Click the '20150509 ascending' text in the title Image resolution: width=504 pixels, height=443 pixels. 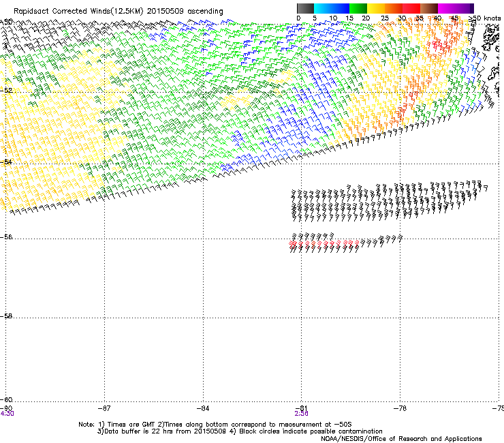point(185,12)
